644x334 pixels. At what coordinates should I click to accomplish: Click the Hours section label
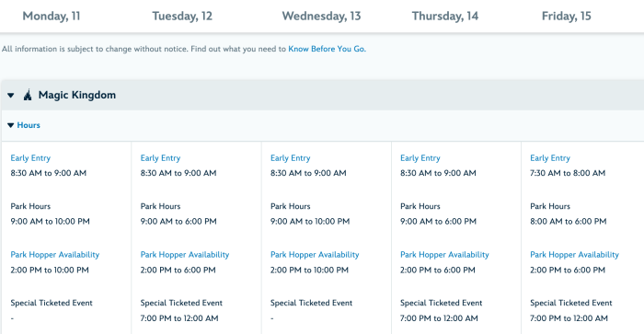click(x=29, y=125)
